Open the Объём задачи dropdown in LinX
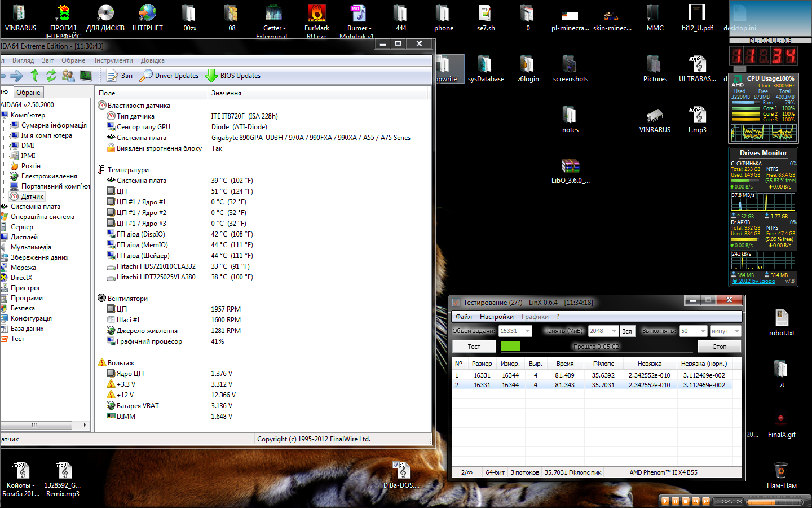812x508 pixels. pos(515,331)
